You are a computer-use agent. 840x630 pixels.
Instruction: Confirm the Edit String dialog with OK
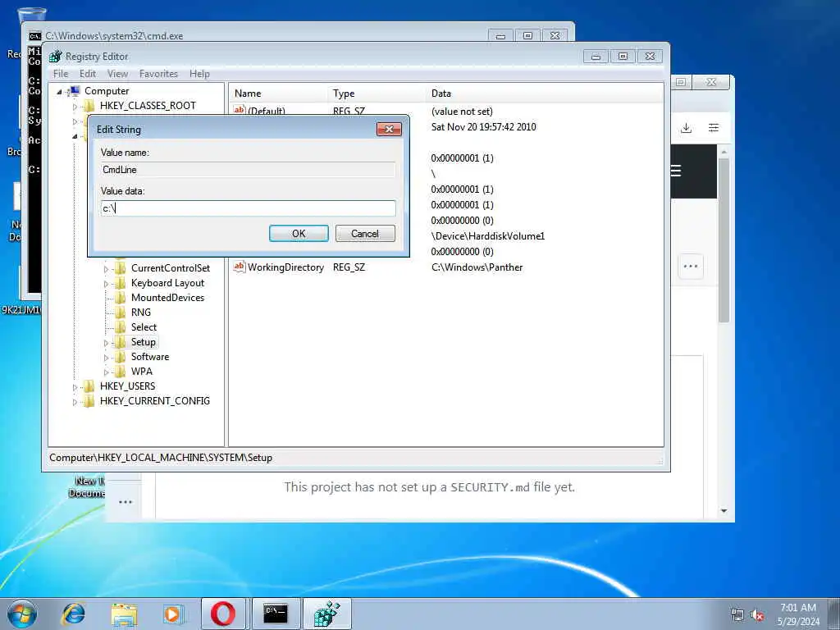pyautogui.click(x=299, y=234)
